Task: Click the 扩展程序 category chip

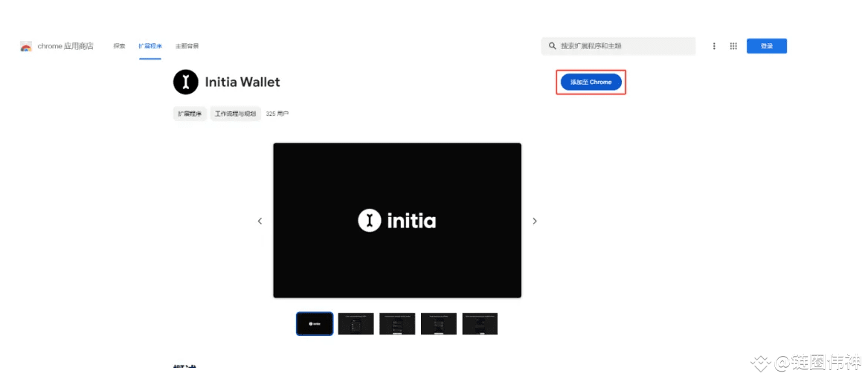Action: (190, 114)
